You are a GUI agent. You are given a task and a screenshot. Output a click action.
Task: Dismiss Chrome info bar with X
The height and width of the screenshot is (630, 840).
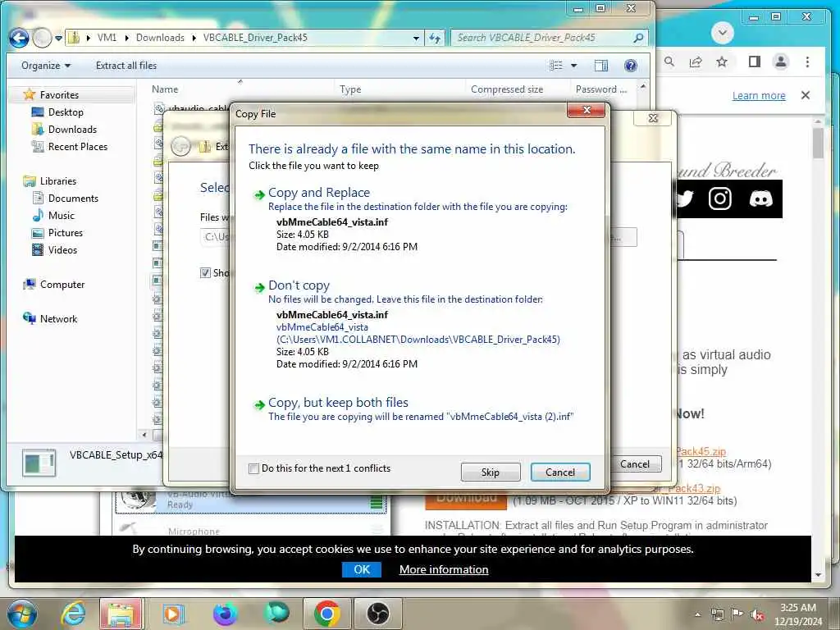[x=806, y=95]
